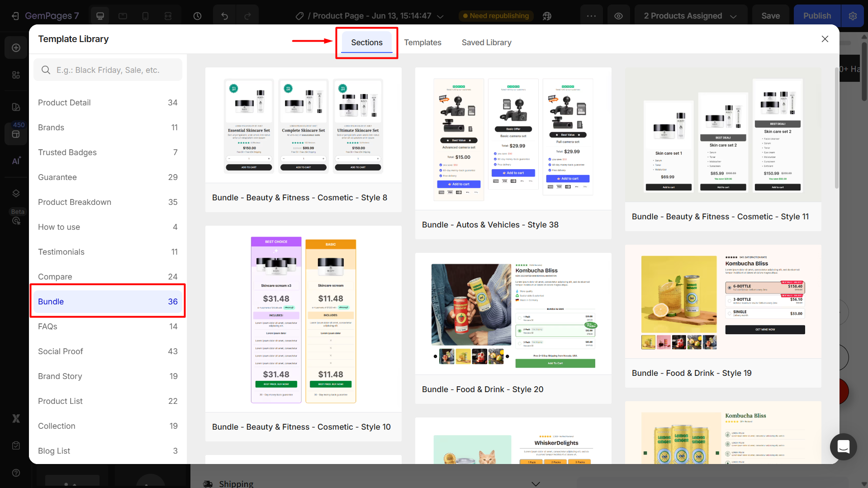Click the Save button

[770, 16]
